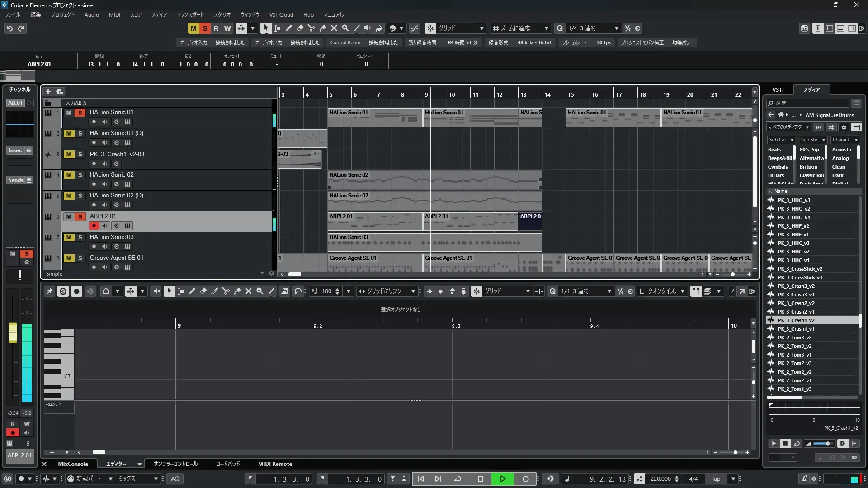Screen dimensions: 868x488
Task: Click the Tap tempo button
Action: click(716, 479)
